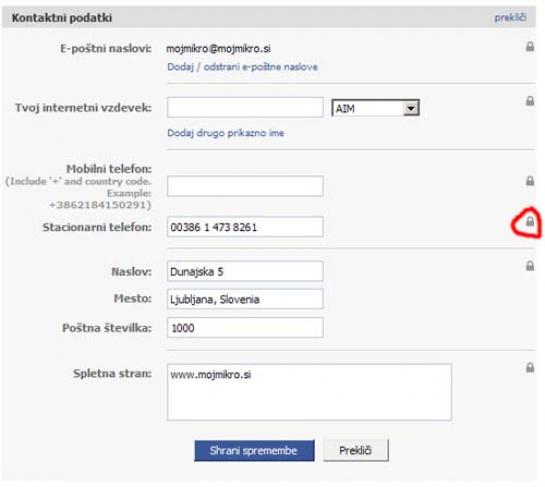Cancel editing with Prekliči button
The height and width of the screenshot is (487, 545).
(x=356, y=451)
